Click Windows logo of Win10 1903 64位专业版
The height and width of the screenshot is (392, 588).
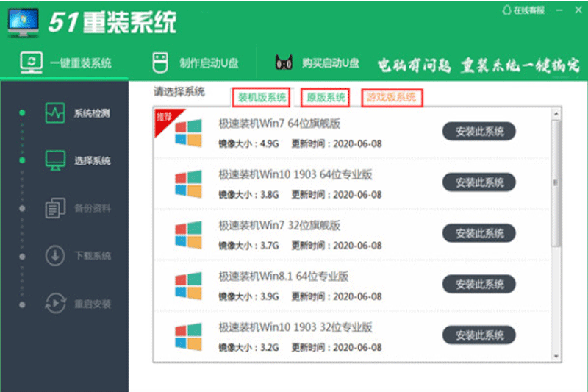coord(188,184)
